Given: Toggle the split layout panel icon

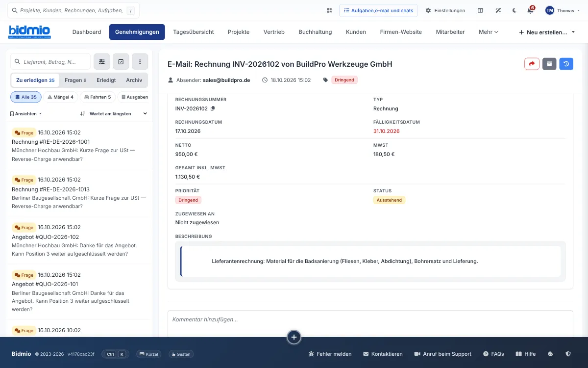Looking at the screenshot, I should (x=480, y=10).
